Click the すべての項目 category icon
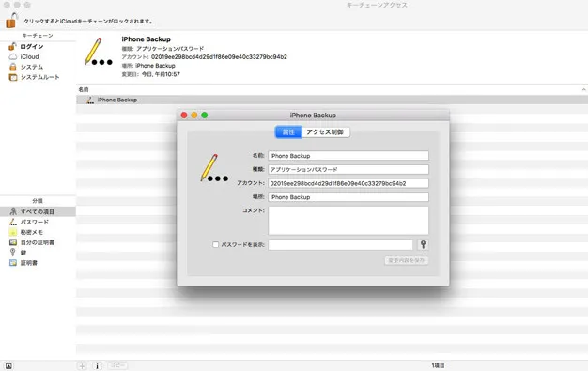The width and height of the screenshot is (588, 371). [x=13, y=211]
